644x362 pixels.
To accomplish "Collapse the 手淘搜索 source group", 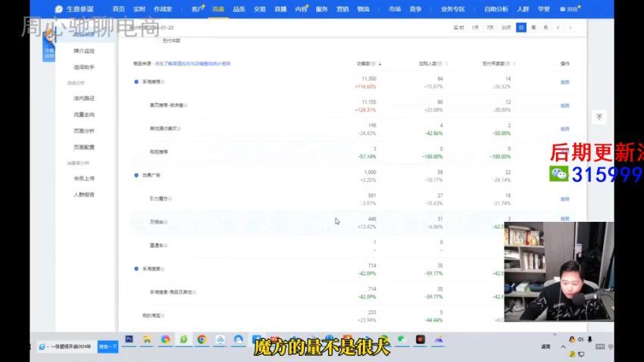I will tap(136, 269).
